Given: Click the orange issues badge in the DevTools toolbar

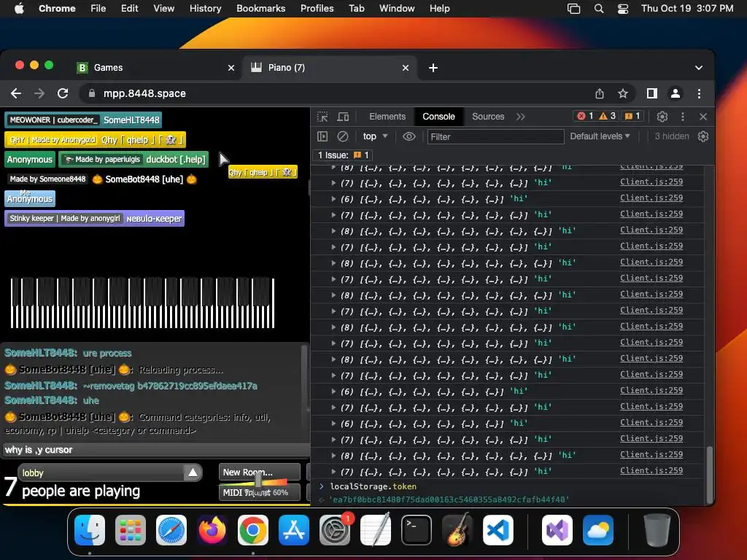Looking at the screenshot, I should tap(632, 116).
